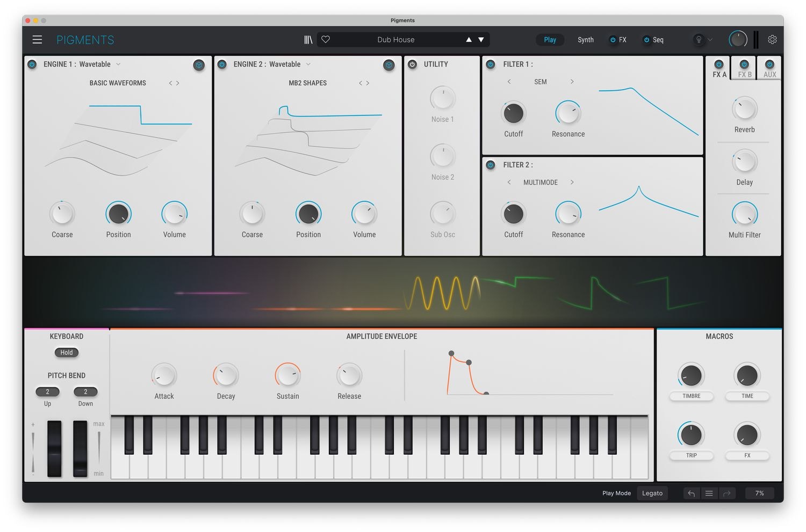Open the settings gear panel
This screenshot has width=806, height=532.
click(772, 40)
